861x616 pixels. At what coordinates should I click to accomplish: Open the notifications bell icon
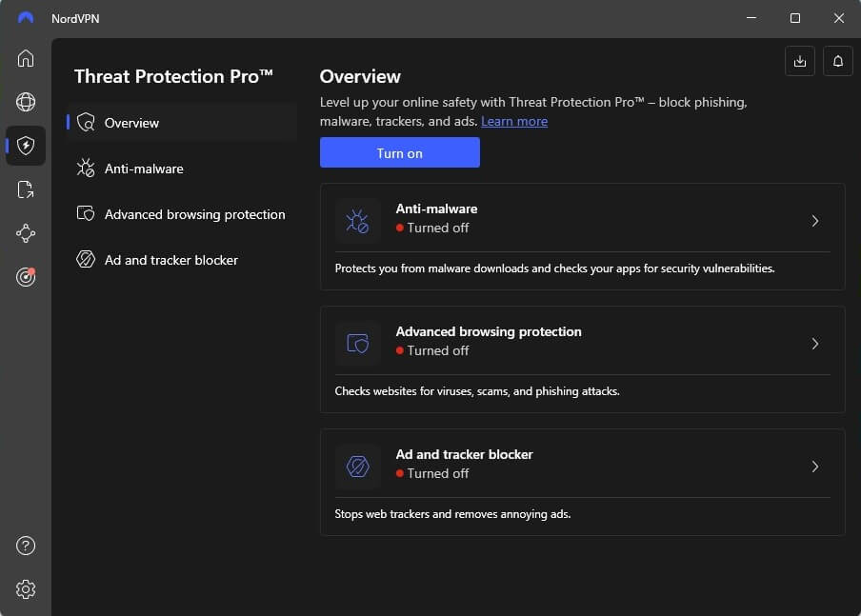click(837, 61)
